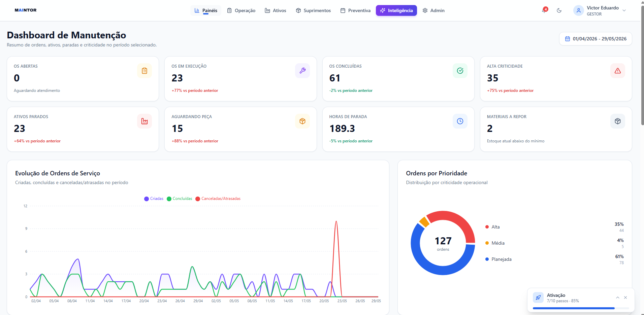Image resolution: width=644 pixels, height=315 pixels.
Task: Toggle Concluídas series in chart legend
Action: [180, 199]
